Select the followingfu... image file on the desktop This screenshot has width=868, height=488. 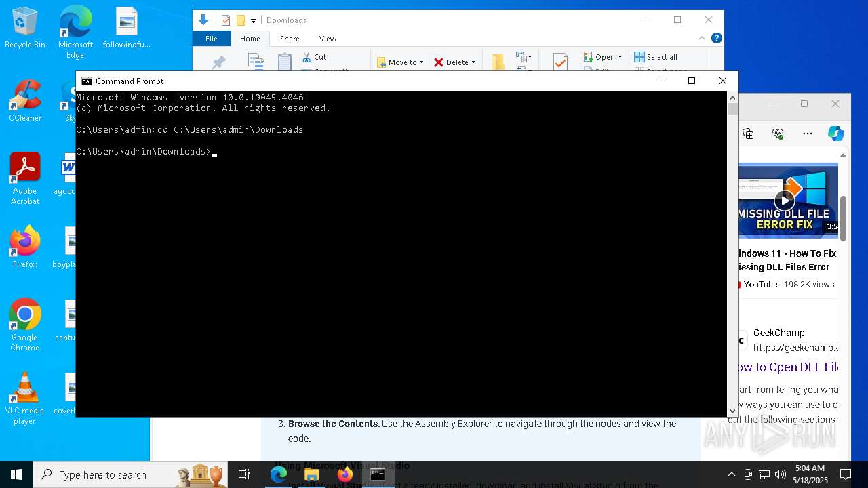click(x=127, y=28)
